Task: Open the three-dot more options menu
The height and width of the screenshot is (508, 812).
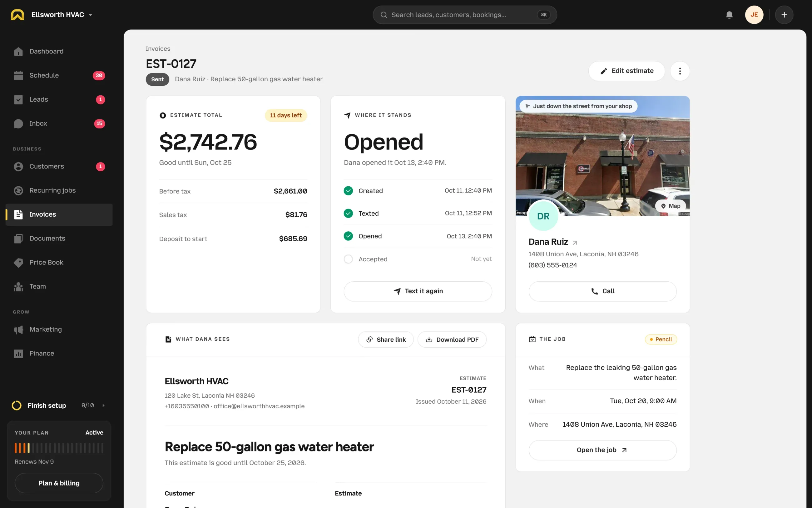Action: tap(680, 71)
